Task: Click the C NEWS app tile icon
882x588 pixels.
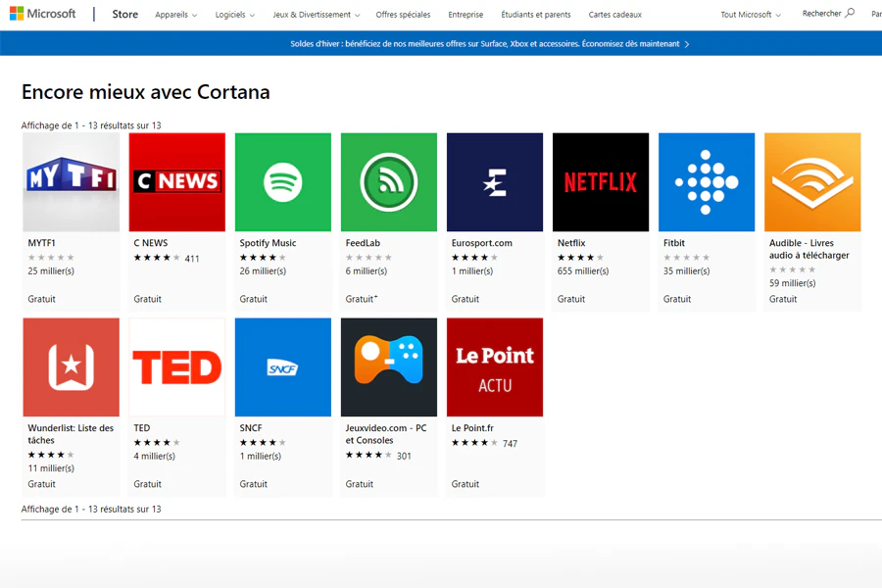Action: pyautogui.click(x=177, y=182)
